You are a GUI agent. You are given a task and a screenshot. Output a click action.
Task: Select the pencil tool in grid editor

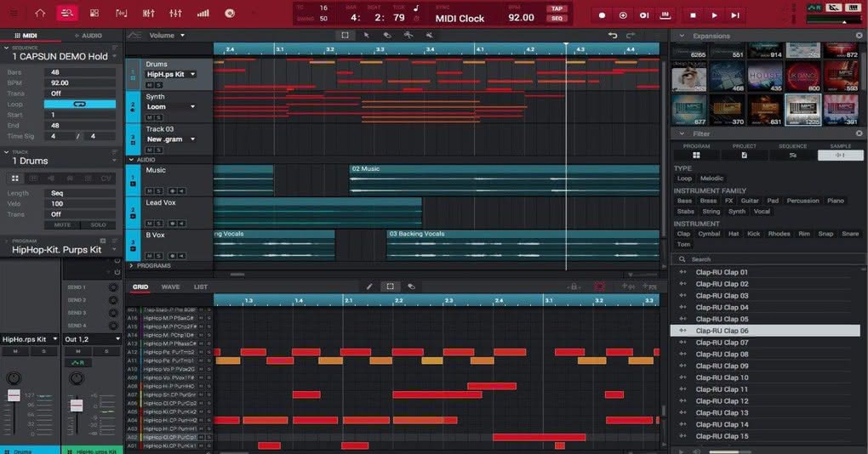369,287
